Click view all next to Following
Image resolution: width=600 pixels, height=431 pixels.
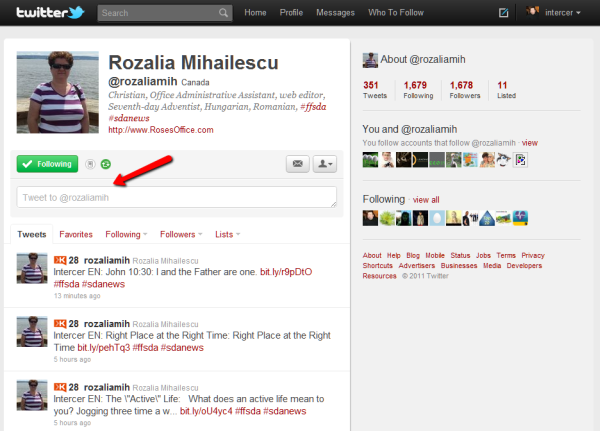pos(426,200)
